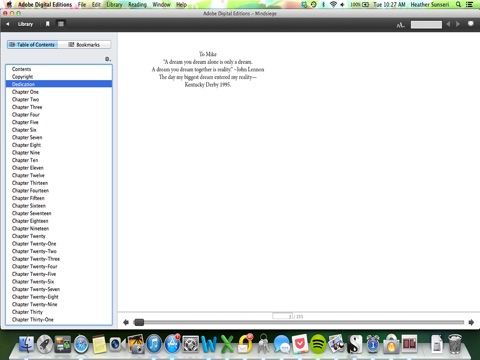Screen dimensions: 480x360
Task: Jump to Chapter Twenty
Action: click(x=59, y=236)
